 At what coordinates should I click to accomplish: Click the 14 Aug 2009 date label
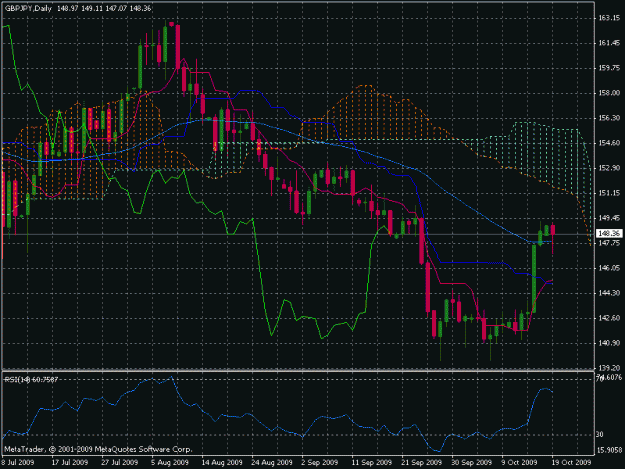(222, 462)
